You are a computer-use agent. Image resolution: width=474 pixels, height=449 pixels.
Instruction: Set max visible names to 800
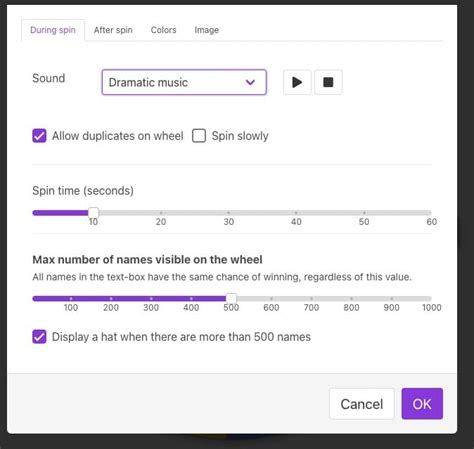click(351, 298)
